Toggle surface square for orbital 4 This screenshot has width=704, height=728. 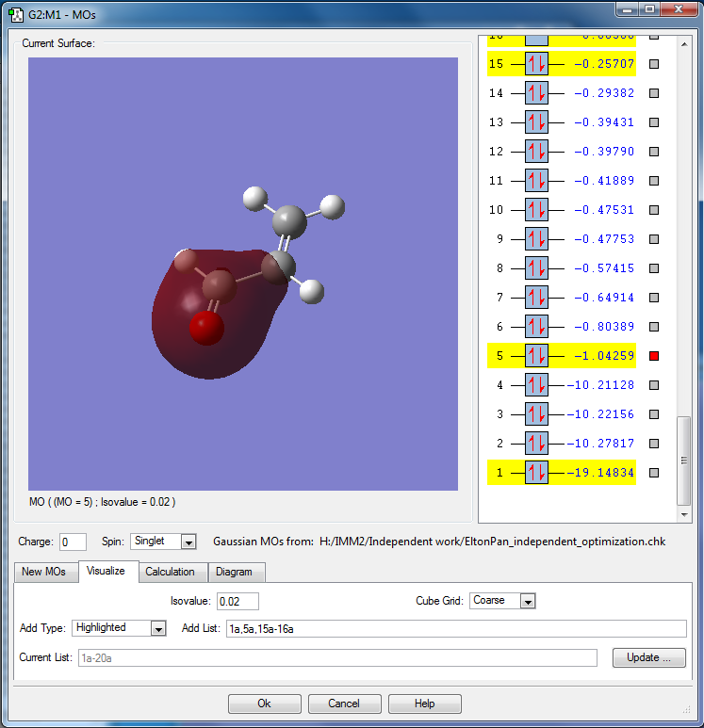[x=654, y=385]
